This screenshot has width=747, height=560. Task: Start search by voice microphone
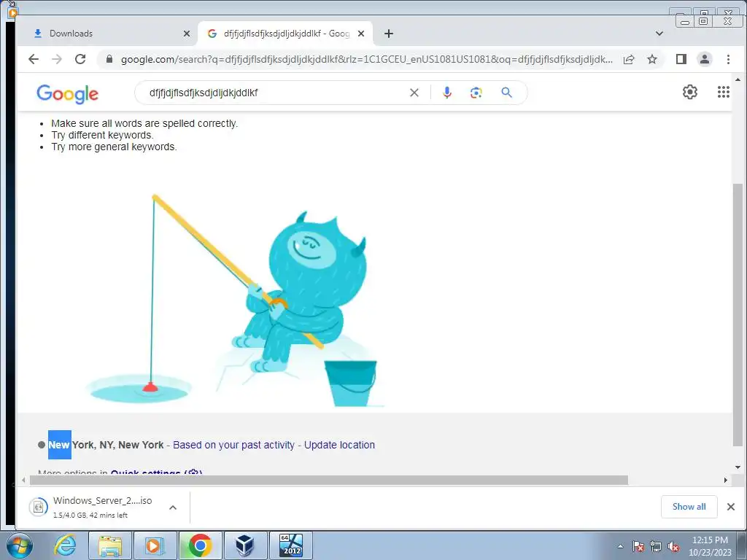[447, 93]
